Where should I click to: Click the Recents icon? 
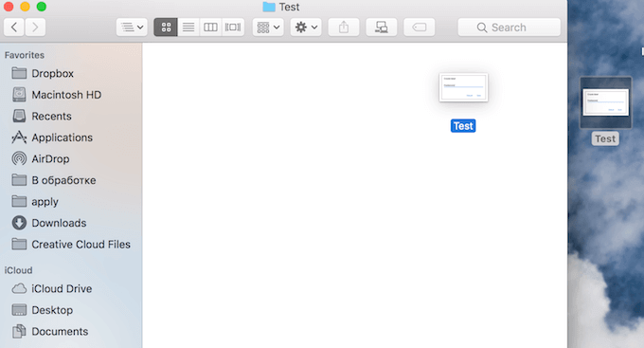pos(19,116)
